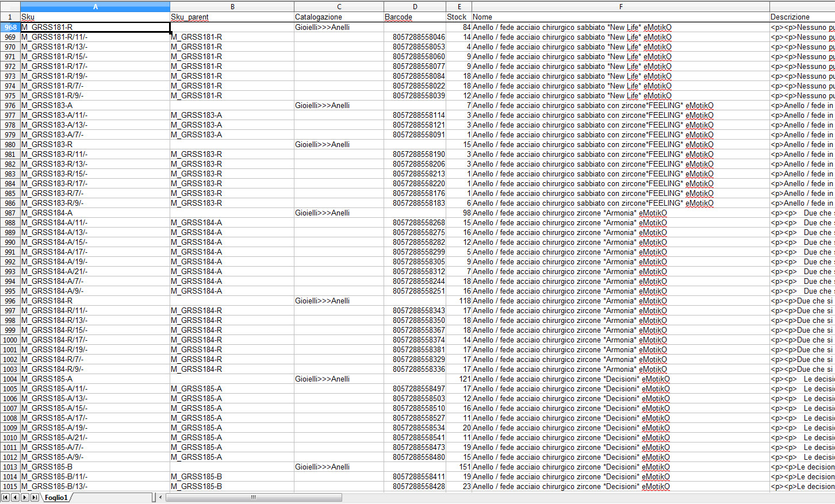The height and width of the screenshot is (504, 835).
Task: Open the Foglio1 sheet tab
Action: tap(56, 498)
